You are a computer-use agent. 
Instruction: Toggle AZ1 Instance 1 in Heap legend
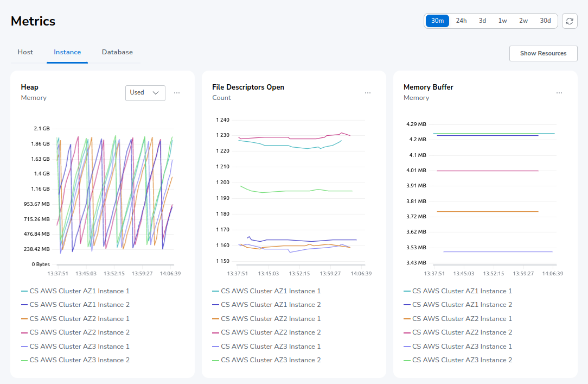click(79, 291)
